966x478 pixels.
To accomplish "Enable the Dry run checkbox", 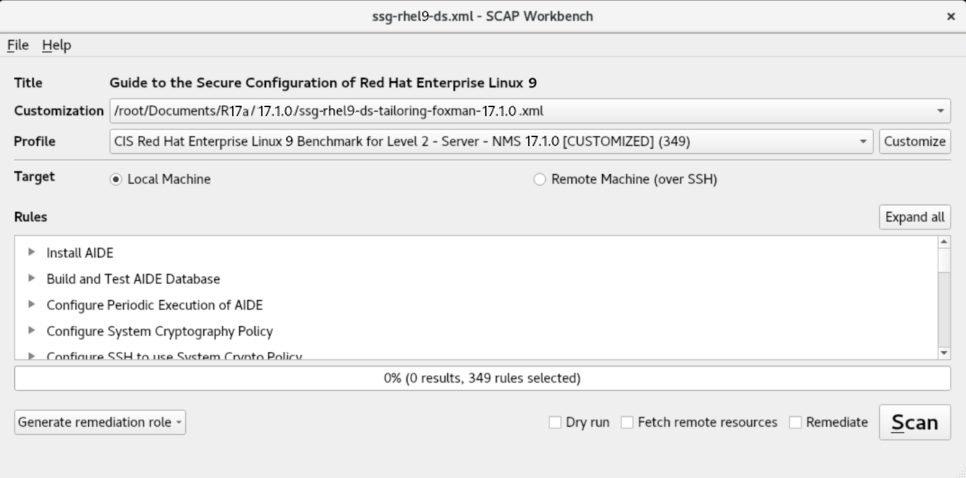I will [x=555, y=423].
